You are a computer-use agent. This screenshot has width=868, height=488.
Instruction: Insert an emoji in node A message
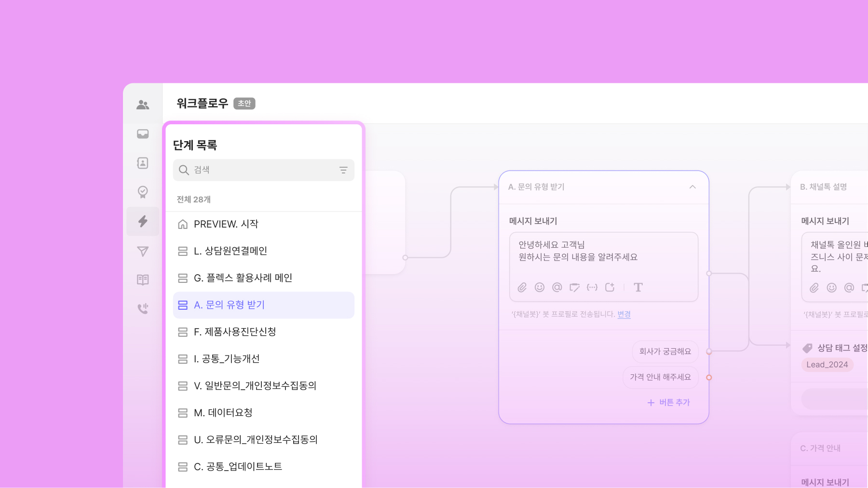pyautogui.click(x=540, y=288)
